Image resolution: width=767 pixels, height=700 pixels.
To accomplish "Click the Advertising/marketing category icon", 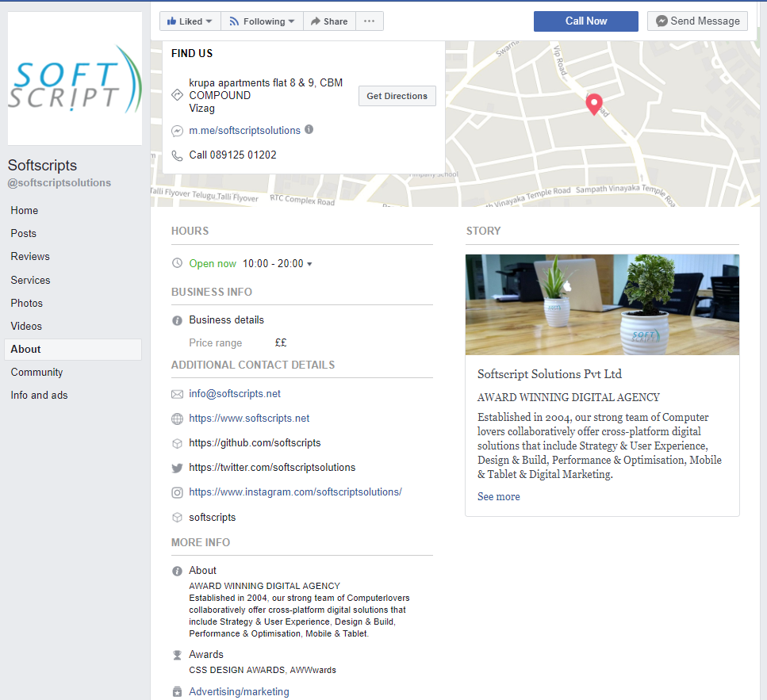I will click(x=177, y=692).
